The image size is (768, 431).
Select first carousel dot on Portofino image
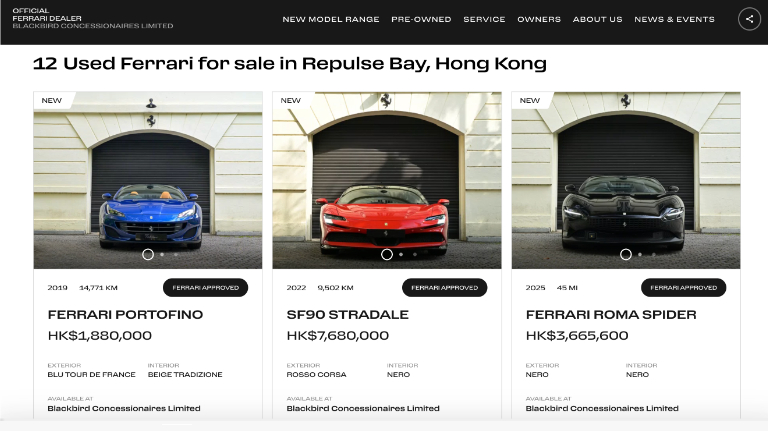148,254
